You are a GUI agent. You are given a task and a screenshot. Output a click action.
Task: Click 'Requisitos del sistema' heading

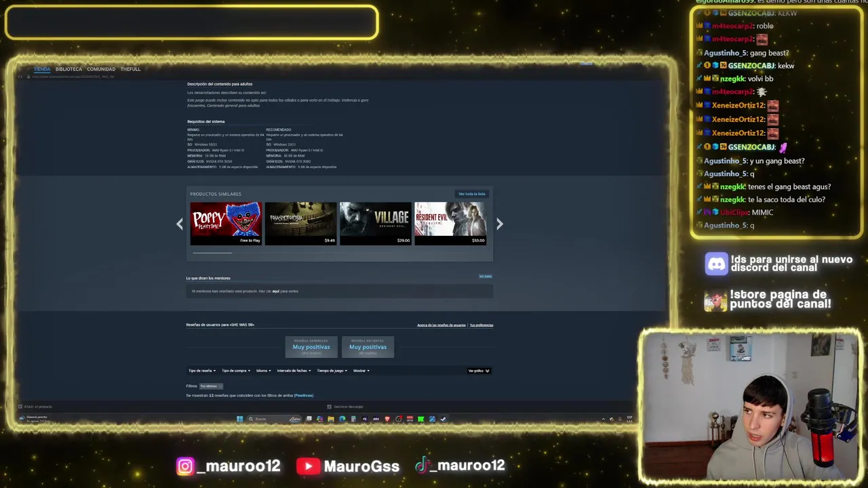tap(205, 121)
